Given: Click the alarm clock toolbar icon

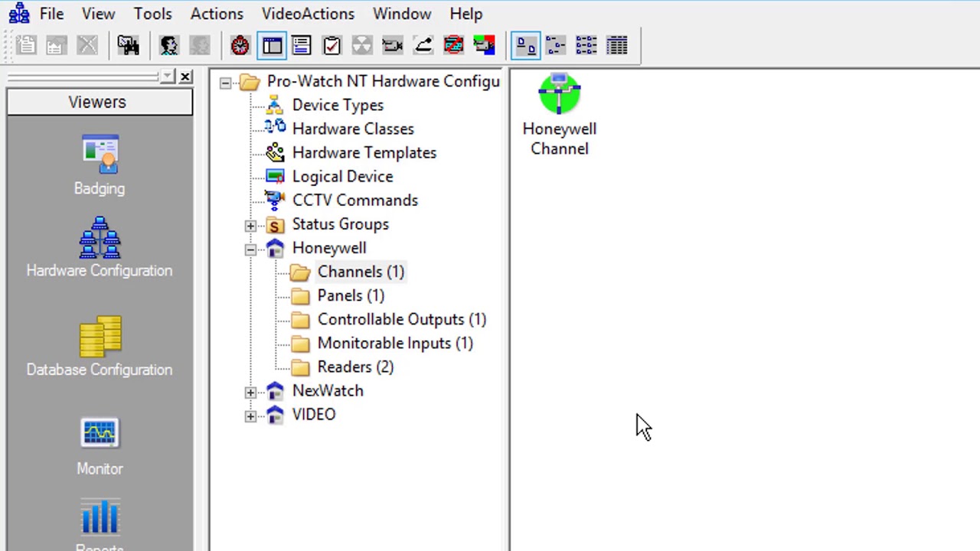Looking at the screenshot, I should click(240, 45).
